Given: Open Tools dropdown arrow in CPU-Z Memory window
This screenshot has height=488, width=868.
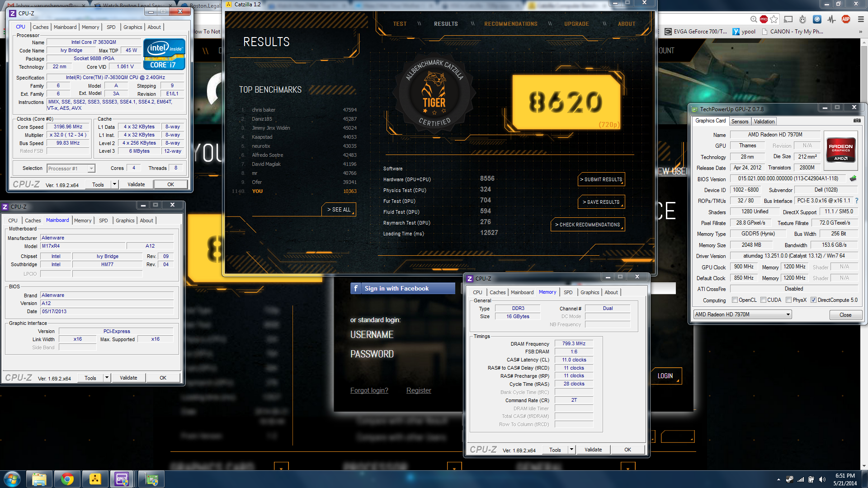Looking at the screenshot, I should click(x=571, y=450).
